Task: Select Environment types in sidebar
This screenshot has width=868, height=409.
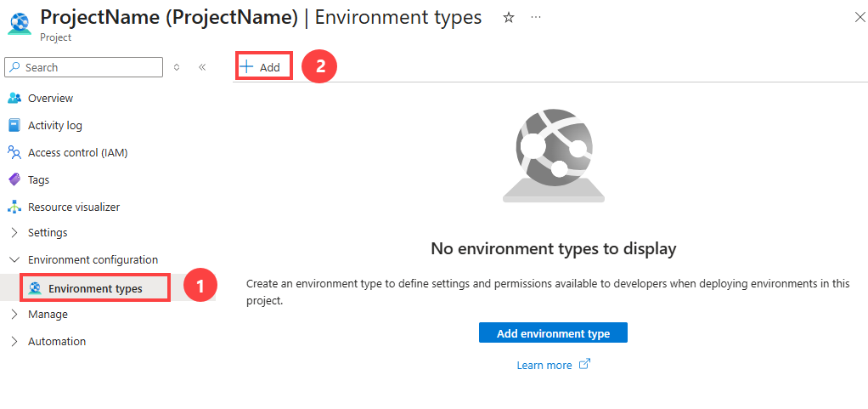Action: (x=95, y=288)
